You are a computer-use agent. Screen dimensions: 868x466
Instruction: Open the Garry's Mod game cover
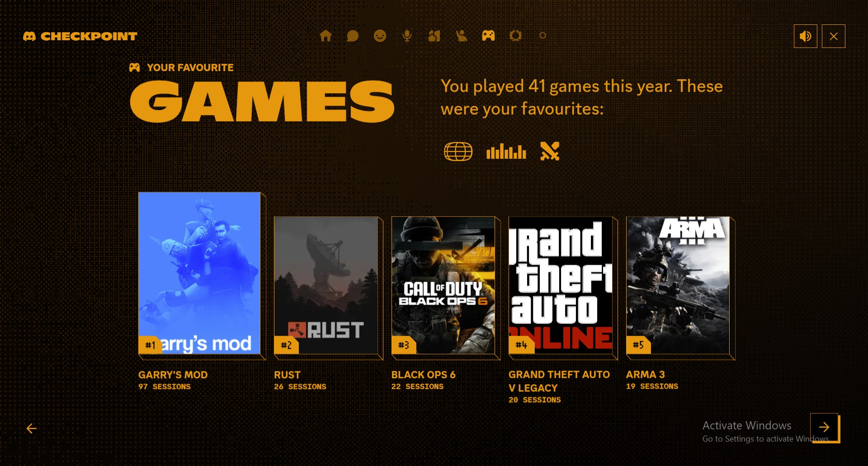point(199,273)
